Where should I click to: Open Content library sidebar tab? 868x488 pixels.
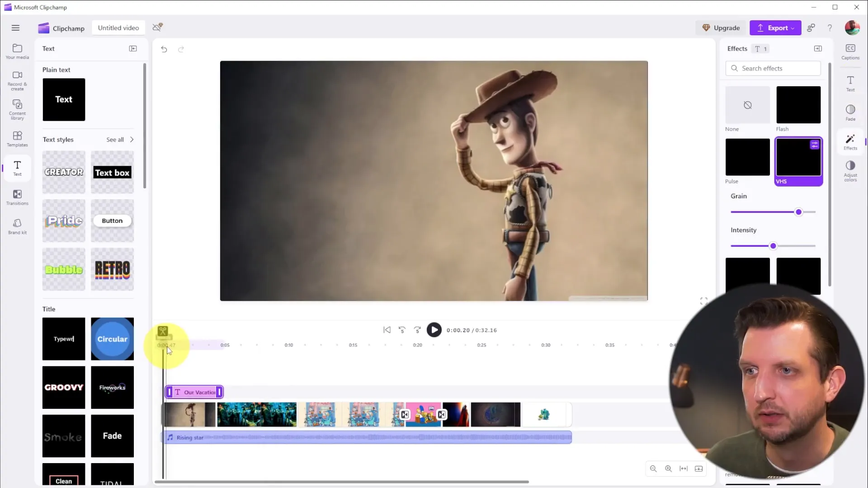tap(17, 110)
